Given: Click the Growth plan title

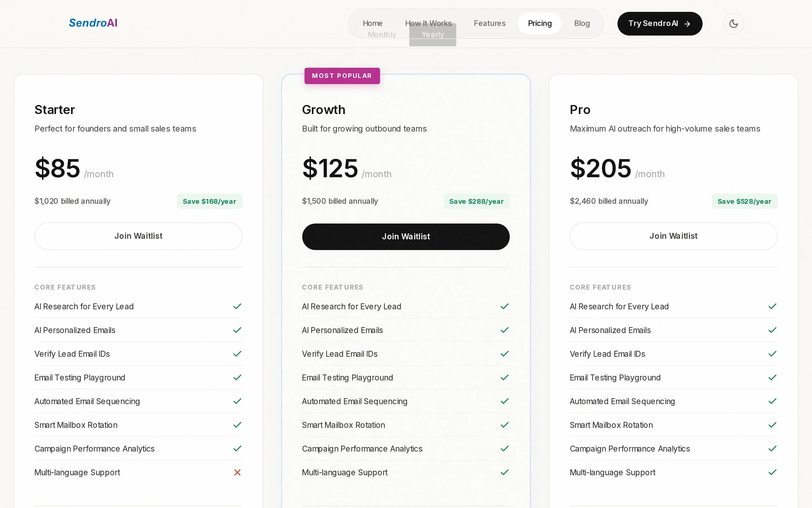Looking at the screenshot, I should [323, 110].
